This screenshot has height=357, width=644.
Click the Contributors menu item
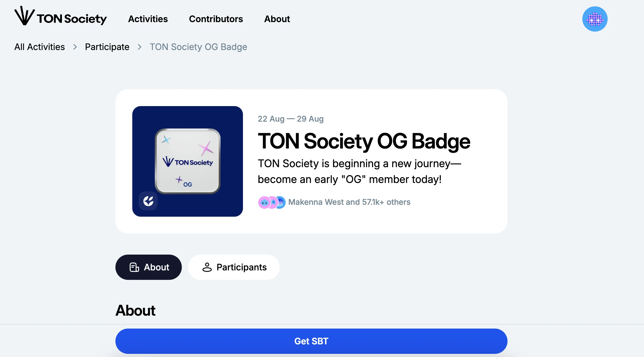216,19
